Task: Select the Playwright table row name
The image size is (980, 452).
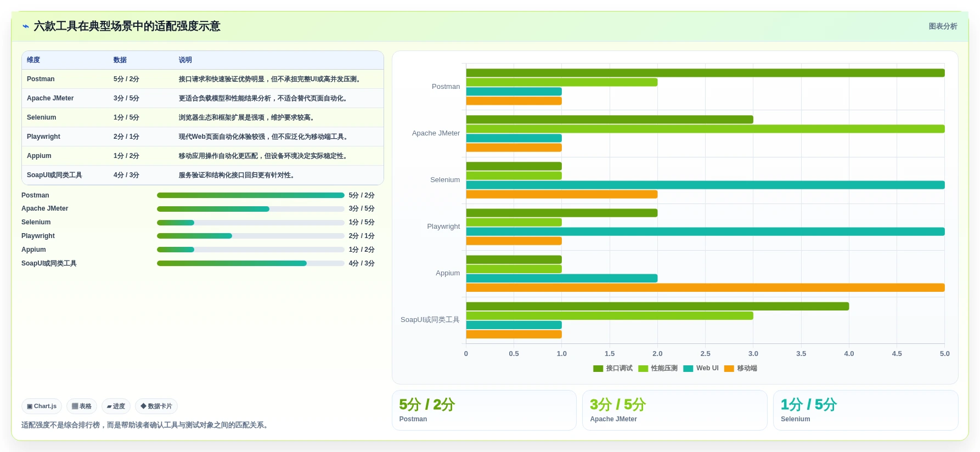Action: pyautogui.click(x=43, y=137)
